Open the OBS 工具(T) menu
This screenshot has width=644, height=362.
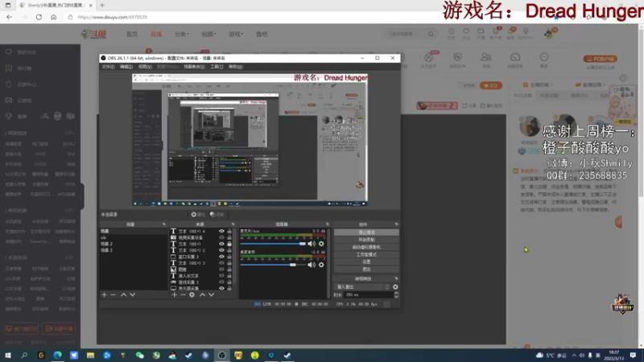pos(217,67)
